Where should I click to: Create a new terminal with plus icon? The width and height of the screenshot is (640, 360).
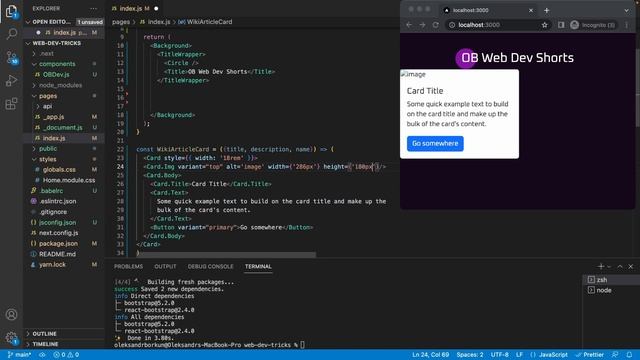[600, 267]
